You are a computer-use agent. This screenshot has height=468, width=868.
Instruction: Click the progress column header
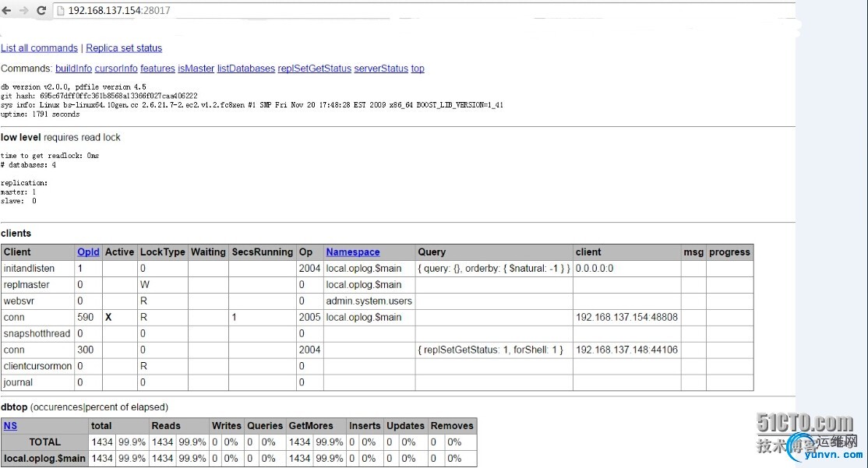click(729, 252)
